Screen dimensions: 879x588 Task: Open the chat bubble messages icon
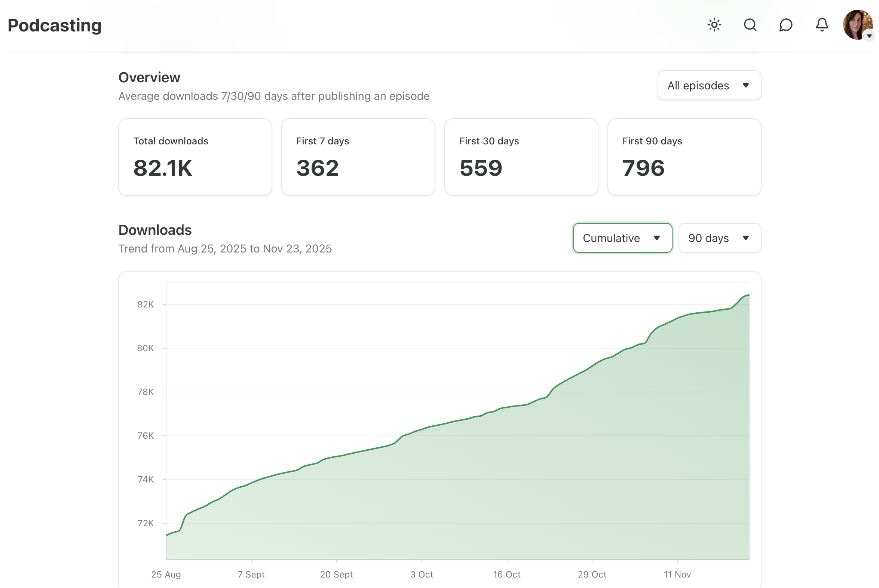point(785,25)
